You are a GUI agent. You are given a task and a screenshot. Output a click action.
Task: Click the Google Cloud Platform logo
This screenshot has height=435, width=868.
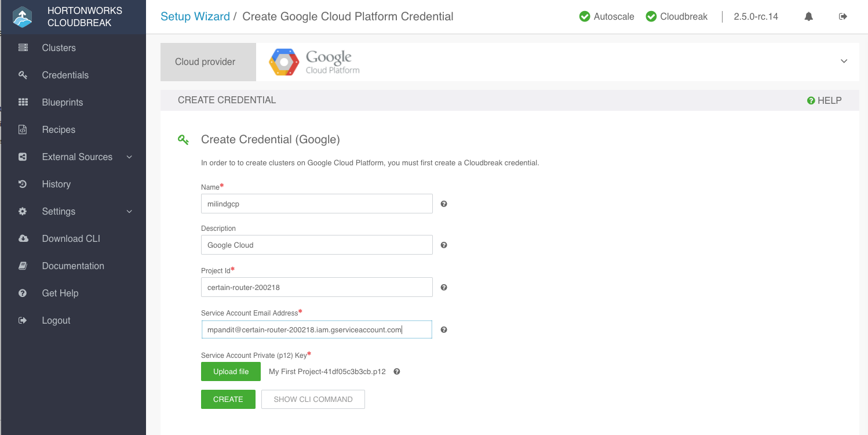pos(313,61)
